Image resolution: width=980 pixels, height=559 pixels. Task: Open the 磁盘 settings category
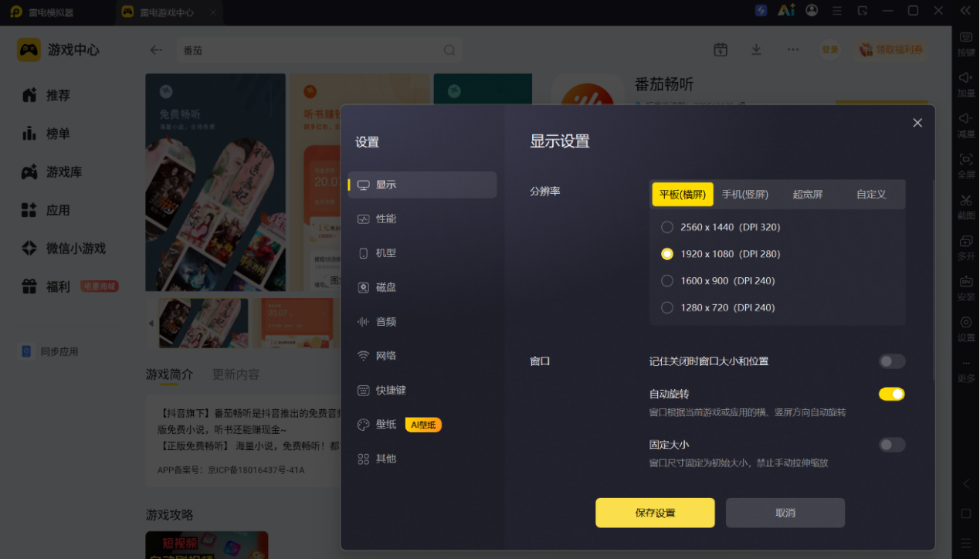422,287
